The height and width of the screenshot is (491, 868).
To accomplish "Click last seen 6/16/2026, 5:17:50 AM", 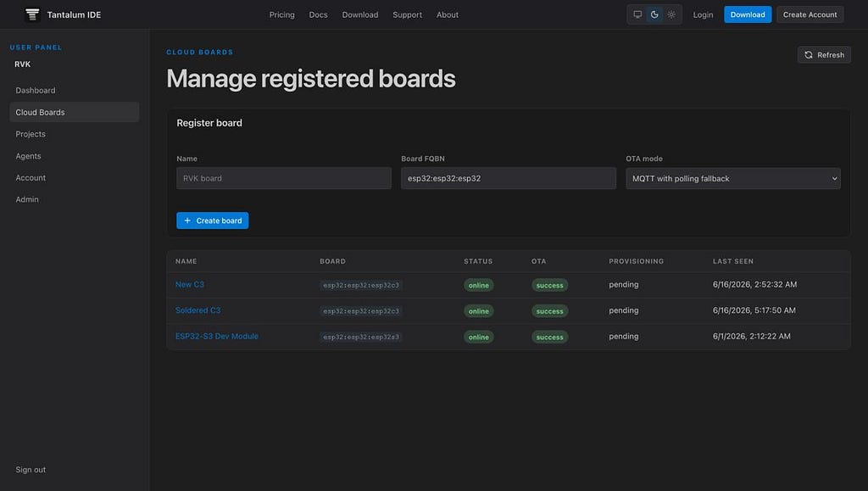I will pos(754,310).
